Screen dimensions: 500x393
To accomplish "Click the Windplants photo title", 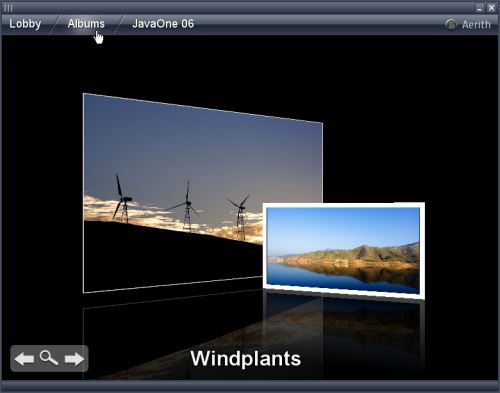I will 246,359.
